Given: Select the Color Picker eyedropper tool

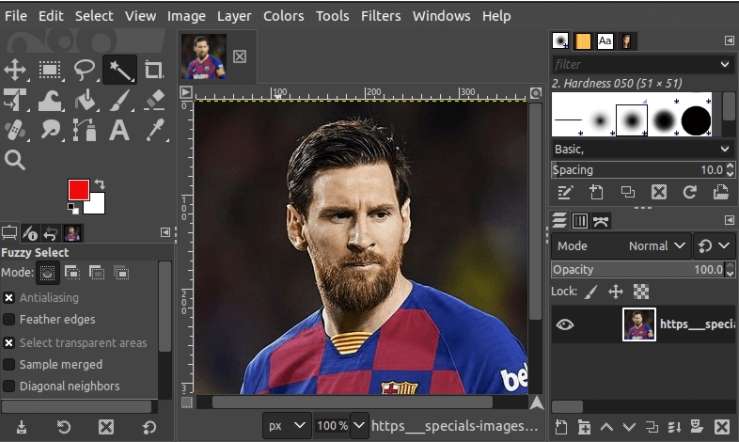Looking at the screenshot, I should (154, 130).
